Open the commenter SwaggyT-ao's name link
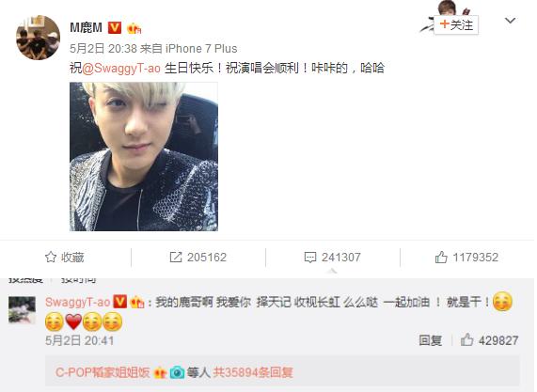 click(77, 302)
